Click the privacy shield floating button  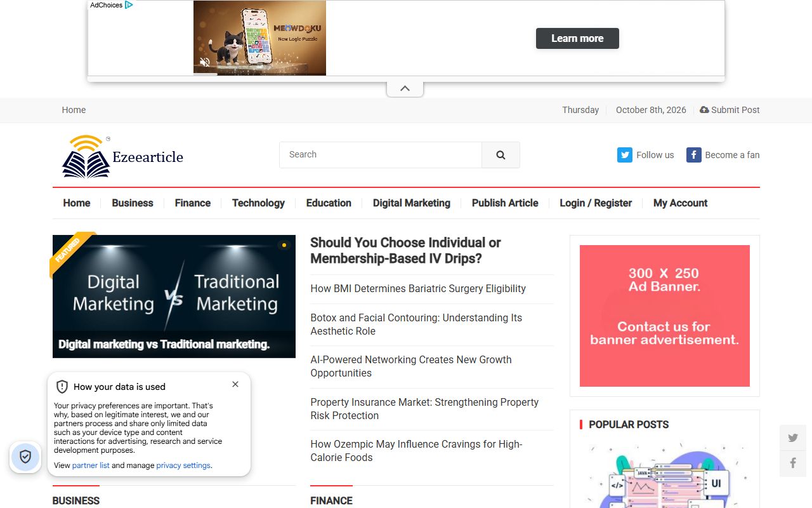tap(25, 457)
